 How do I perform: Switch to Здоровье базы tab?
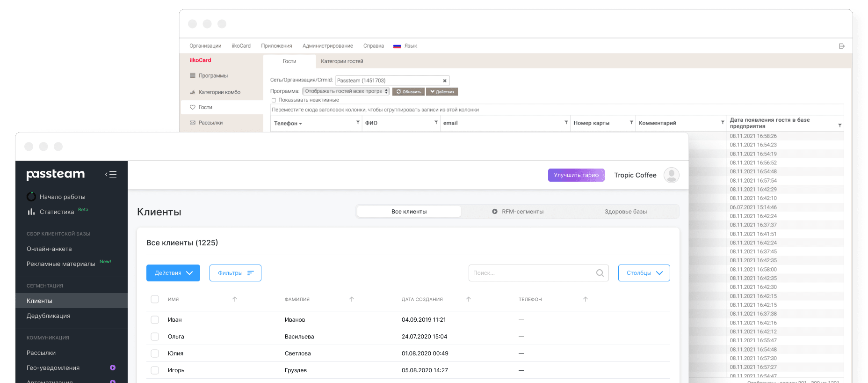point(626,212)
